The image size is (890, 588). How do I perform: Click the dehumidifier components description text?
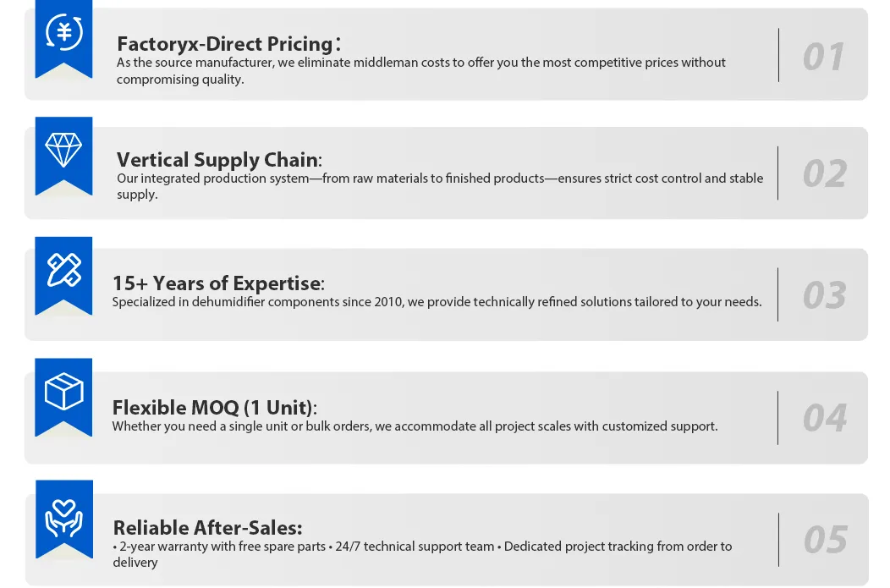(x=437, y=302)
